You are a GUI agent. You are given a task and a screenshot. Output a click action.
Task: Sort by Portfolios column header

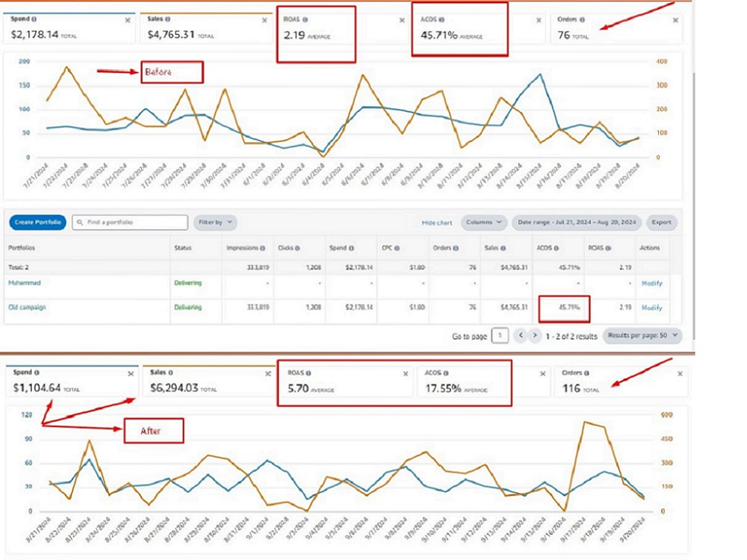[22, 248]
